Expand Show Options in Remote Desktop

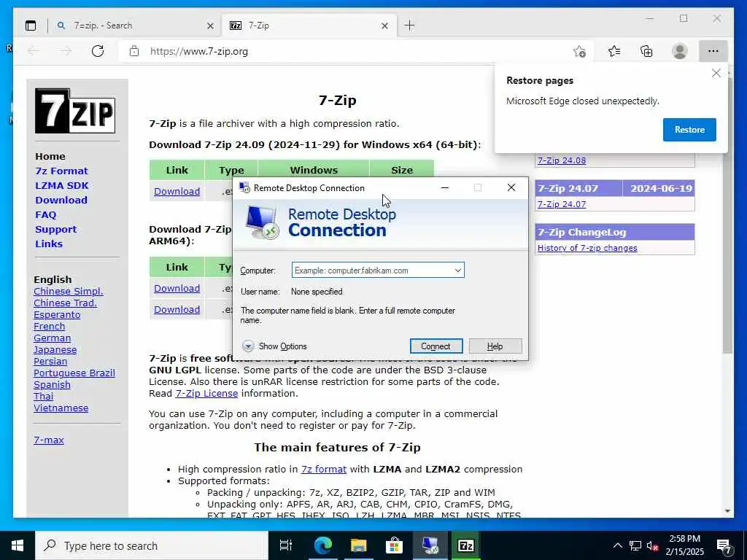click(x=274, y=346)
